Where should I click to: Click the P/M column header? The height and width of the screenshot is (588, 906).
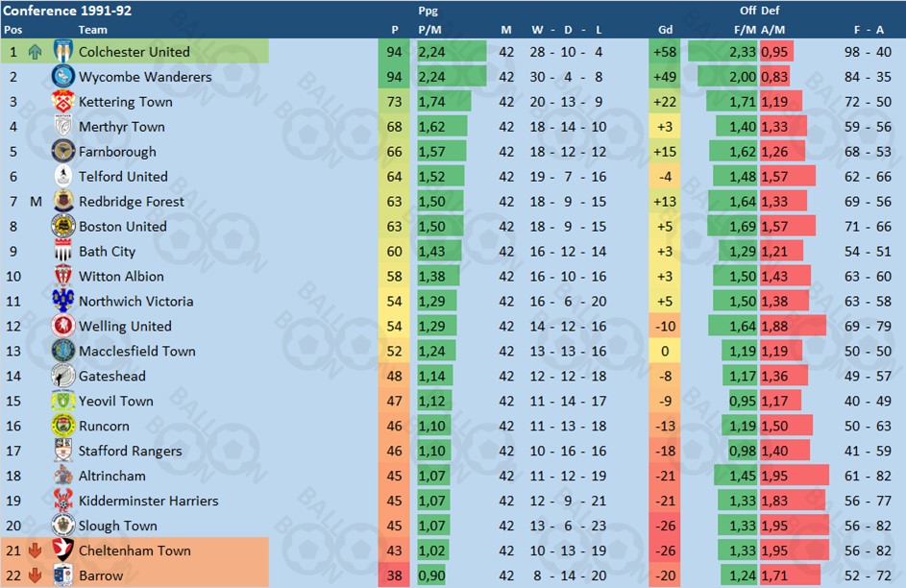[x=429, y=30]
